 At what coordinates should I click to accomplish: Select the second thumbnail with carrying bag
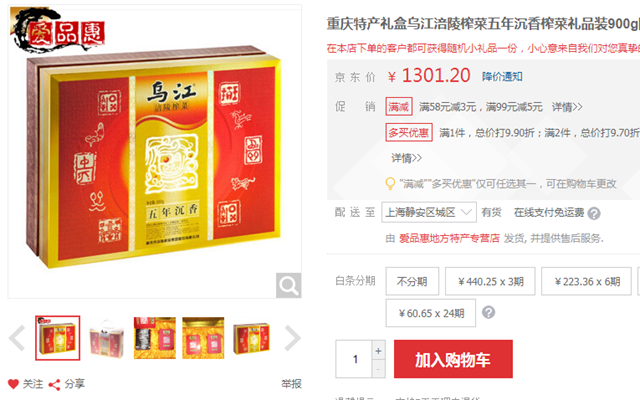(106, 338)
